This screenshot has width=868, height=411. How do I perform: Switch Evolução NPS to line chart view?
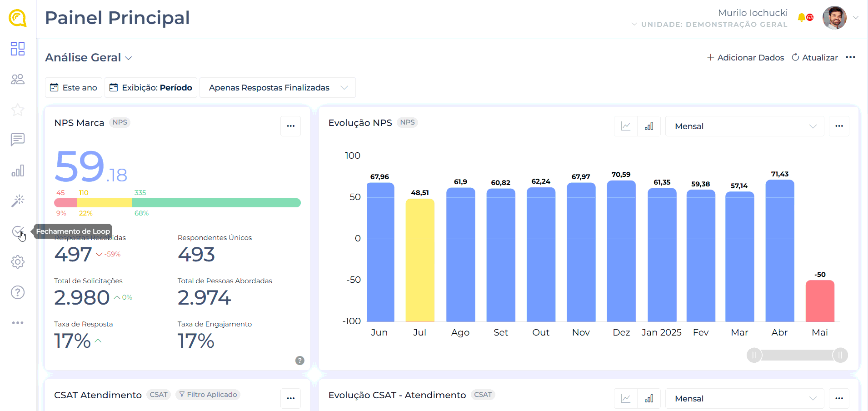(x=626, y=126)
